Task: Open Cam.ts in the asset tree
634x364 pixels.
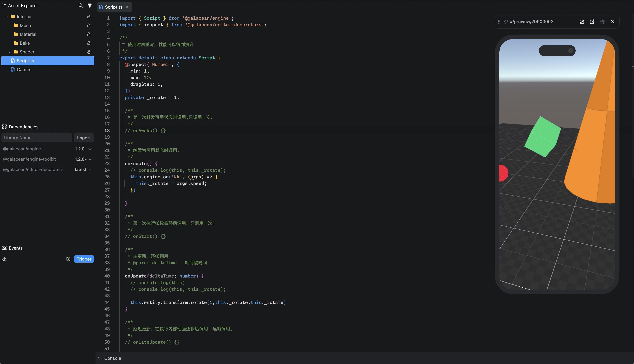Action: click(24, 69)
